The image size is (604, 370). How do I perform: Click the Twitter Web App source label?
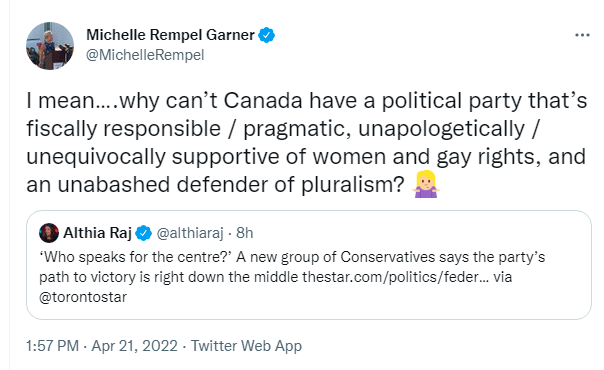(x=247, y=346)
